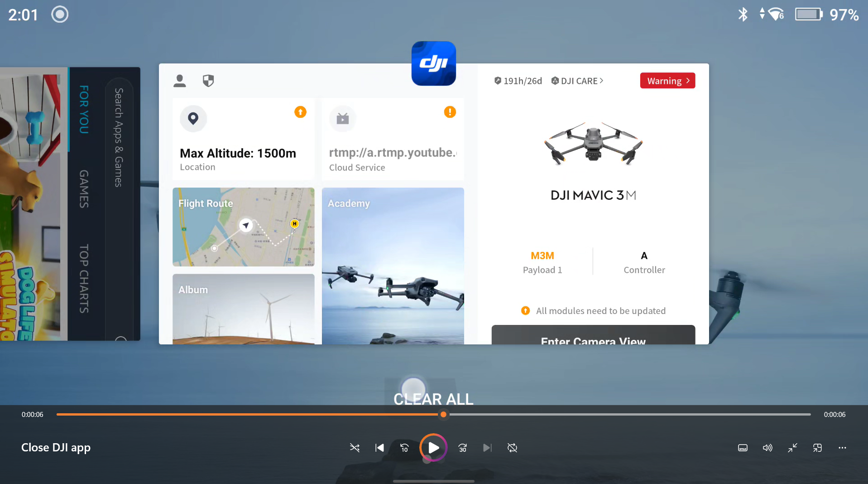The width and height of the screenshot is (868, 484).
Task: Open the DJI CARE link
Action: point(577,81)
